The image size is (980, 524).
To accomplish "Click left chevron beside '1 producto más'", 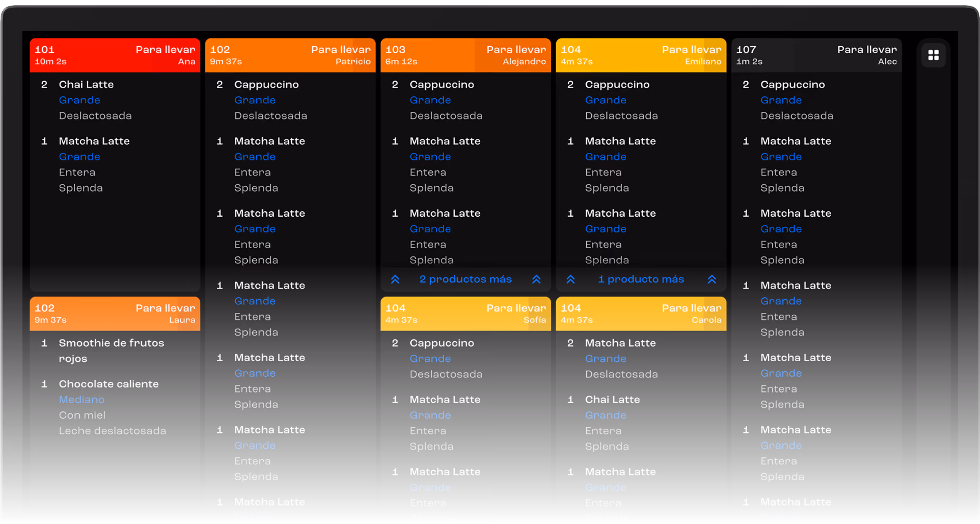I will pyautogui.click(x=571, y=279).
